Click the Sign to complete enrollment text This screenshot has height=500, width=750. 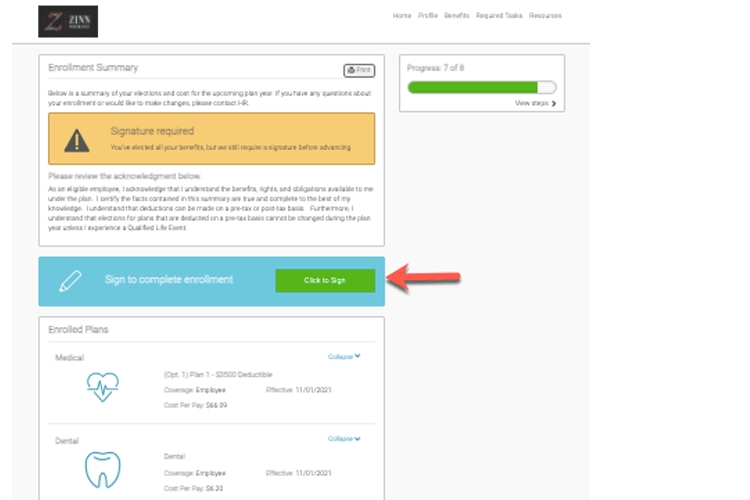click(x=168, y=280)
